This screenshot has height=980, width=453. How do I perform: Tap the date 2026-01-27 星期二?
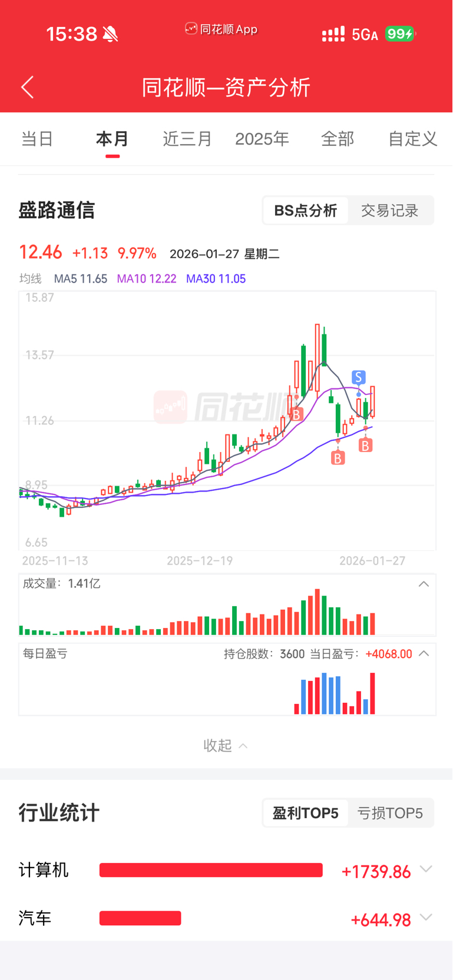point(224,254)
